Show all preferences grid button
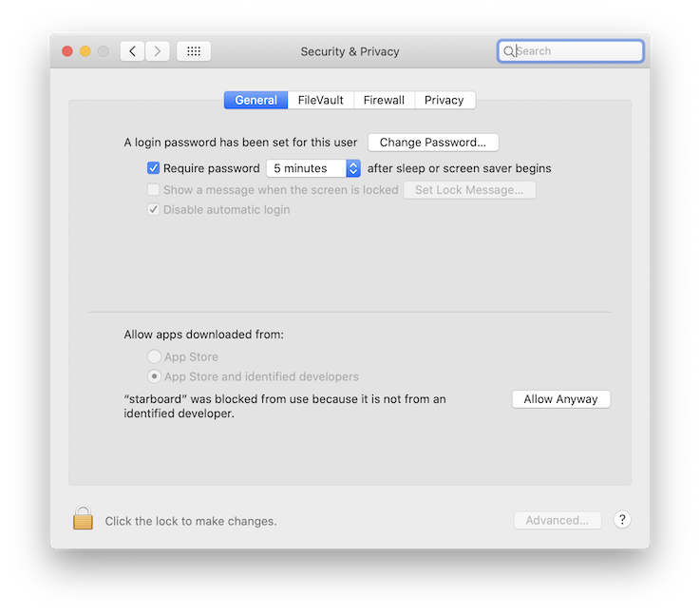Image resolution: width=700 pixels, height=615 pixels. point(194,51)
